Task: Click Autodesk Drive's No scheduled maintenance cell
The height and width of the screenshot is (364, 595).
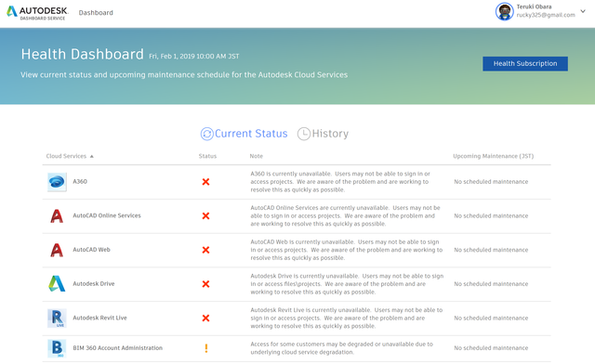Action: point(491,284)
